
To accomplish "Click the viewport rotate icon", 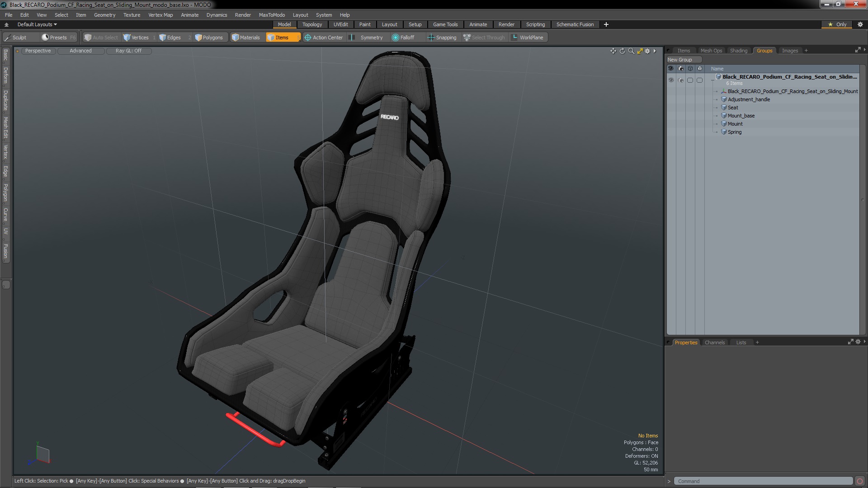I will [622, 51].
